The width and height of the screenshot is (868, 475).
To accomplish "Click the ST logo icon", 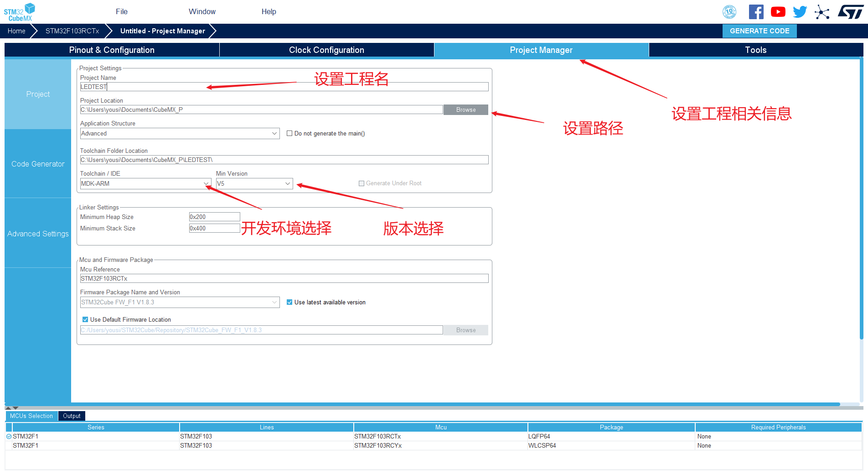I will [x=851, y=12].
